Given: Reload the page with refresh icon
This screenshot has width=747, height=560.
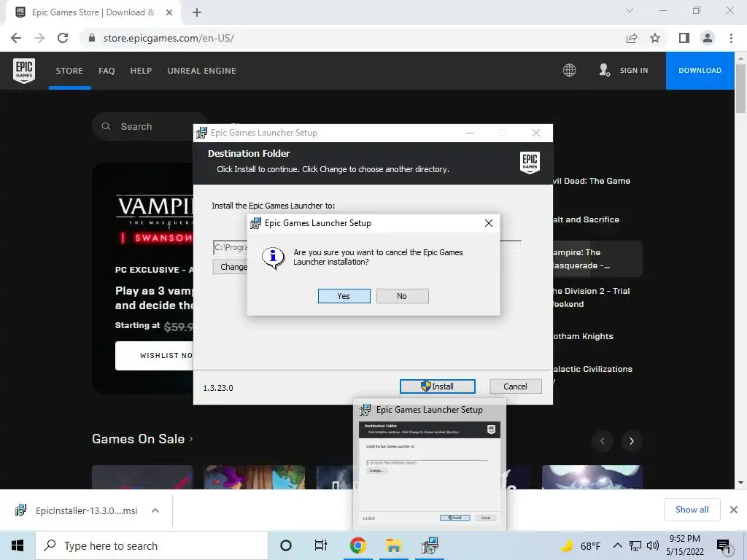Looking at the screenshot, I should tap(63, 38).
